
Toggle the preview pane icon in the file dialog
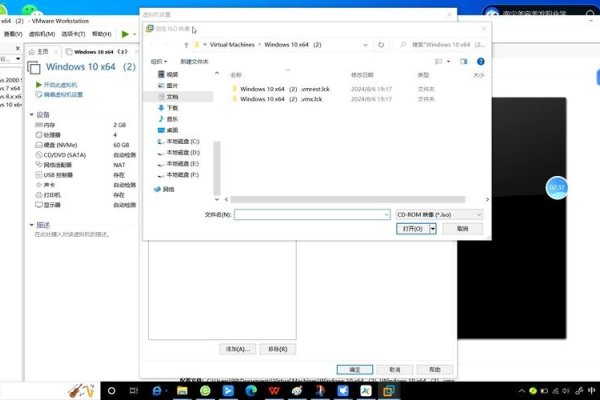pos(463,61)
